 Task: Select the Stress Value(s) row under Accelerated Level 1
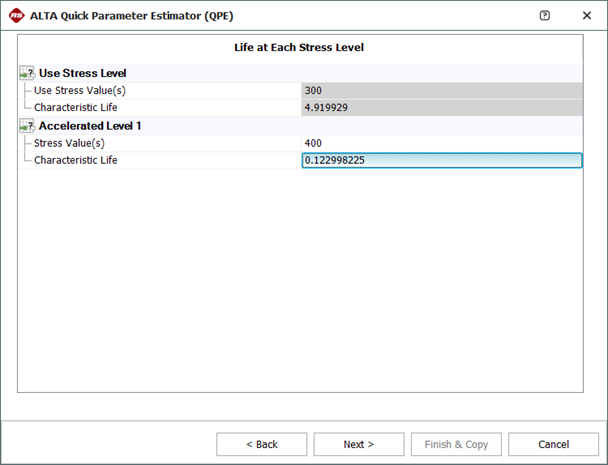pyautogui.click(x=69, y=143)
